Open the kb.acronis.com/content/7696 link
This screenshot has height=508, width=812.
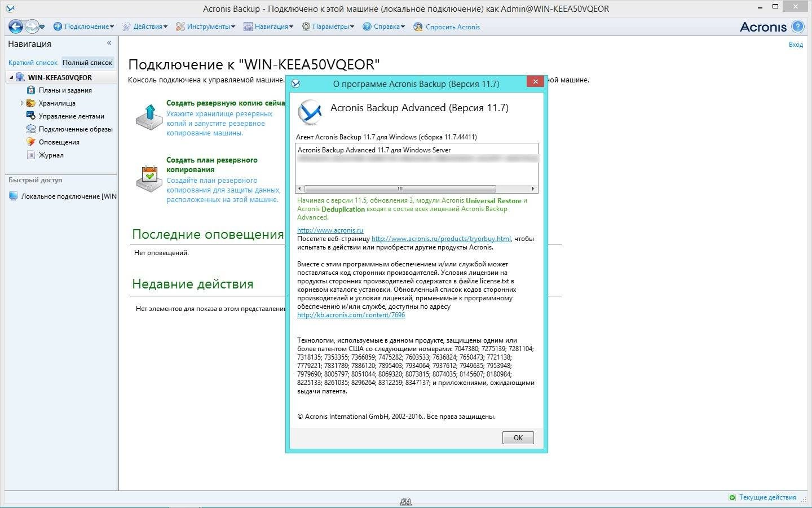coord(351,315)
